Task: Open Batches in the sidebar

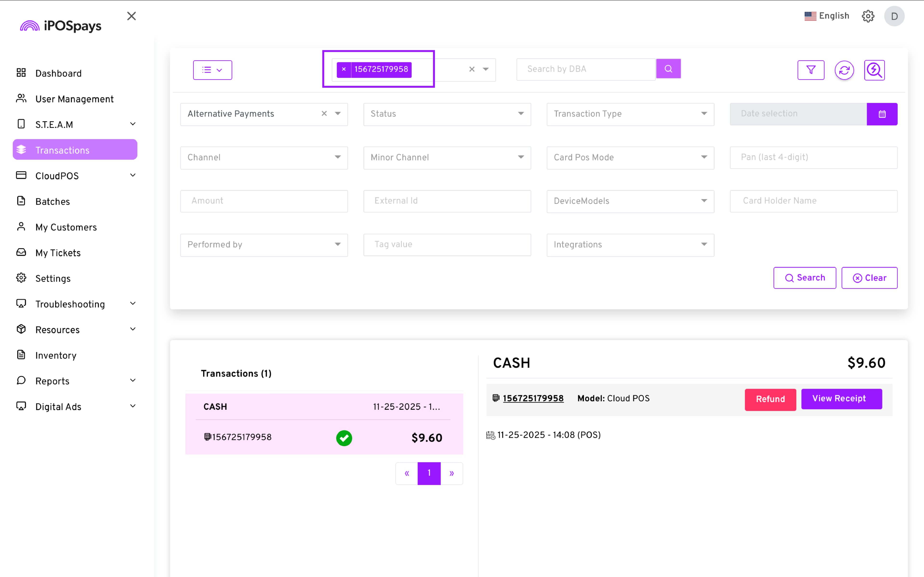Action: click(x=53, y=201)
